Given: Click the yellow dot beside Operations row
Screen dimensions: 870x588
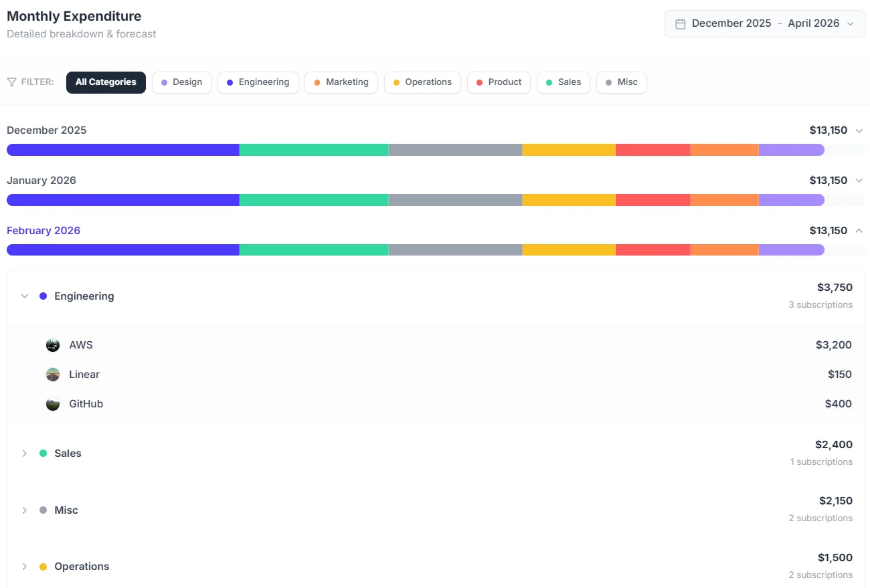Looking at the screenshot, I should 43,567.
